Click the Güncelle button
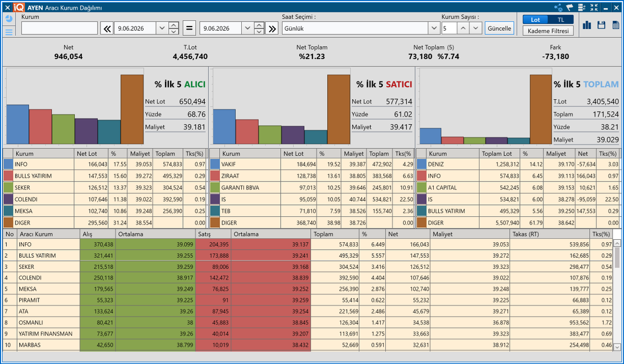 coord(499,28)
